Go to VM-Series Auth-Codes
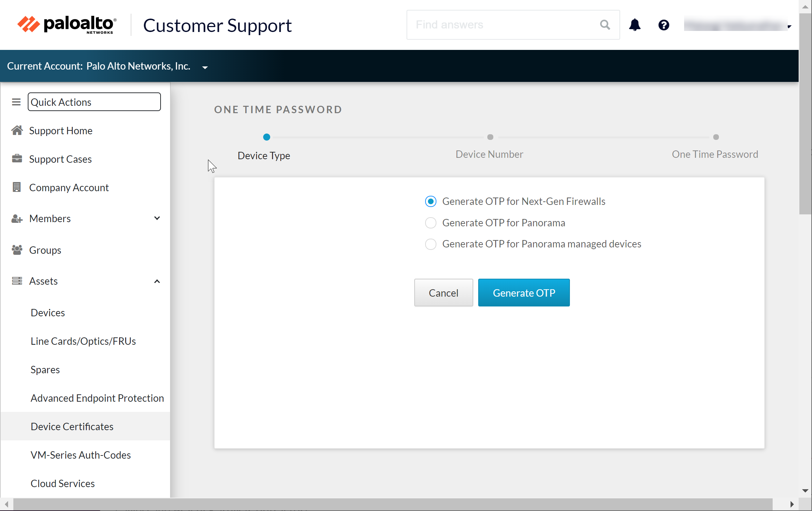This screenshot has height=511, width=812. pyautogui.click(x=80, y=455)
